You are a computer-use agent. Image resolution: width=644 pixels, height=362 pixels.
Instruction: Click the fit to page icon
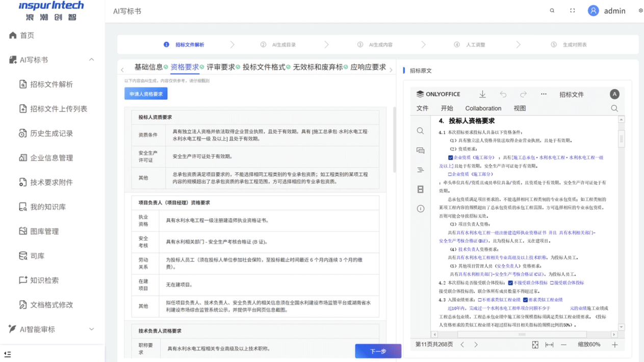coord(535,345)
